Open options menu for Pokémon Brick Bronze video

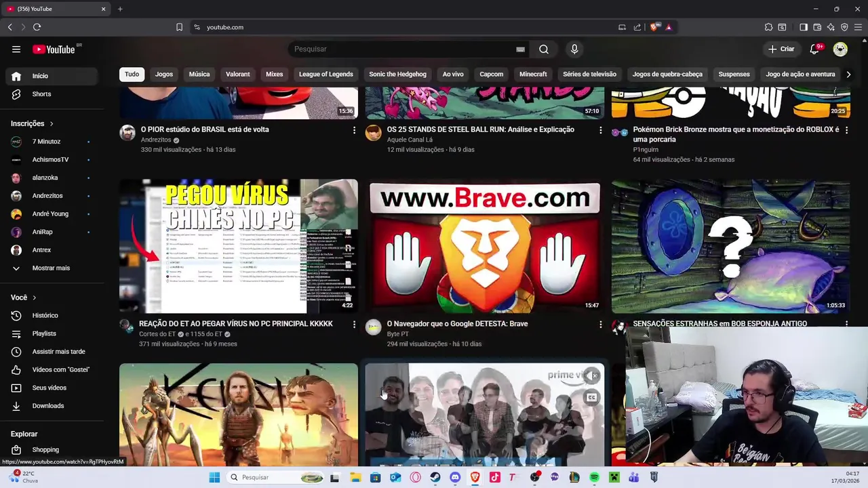846,129
